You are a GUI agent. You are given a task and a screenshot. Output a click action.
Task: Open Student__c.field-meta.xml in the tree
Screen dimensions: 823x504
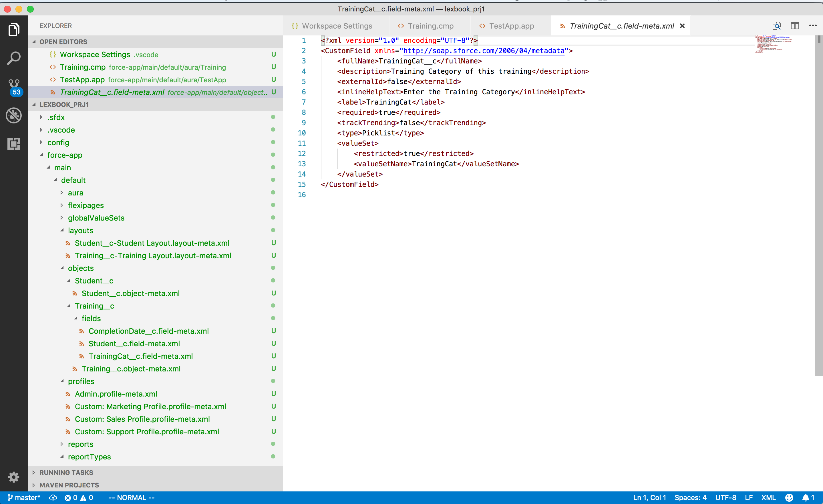pyautogui.click(x=134, y=344)
